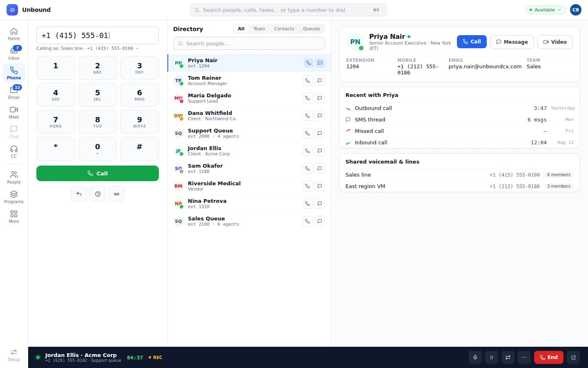Viewport: 588px width, 368px height.
Task: Open voicemail icon under the dialpad
Action: [x=116, y=194]
